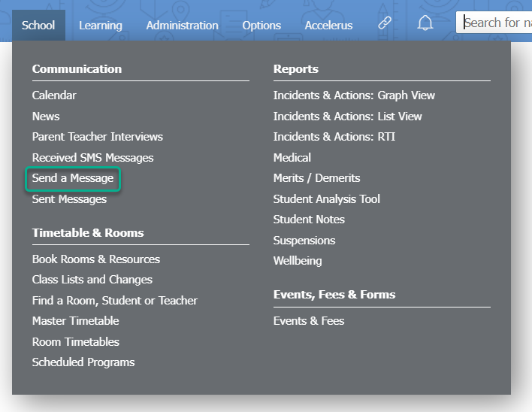Open the Student Analysis Tool
Image resolution: width=532 pixels, height=412 pixels.
coord(326,199)
